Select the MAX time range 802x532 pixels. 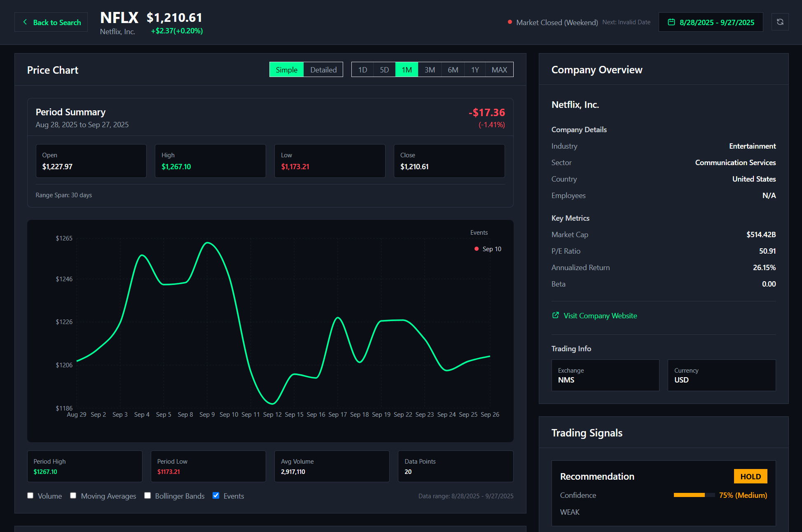(499, 70)
